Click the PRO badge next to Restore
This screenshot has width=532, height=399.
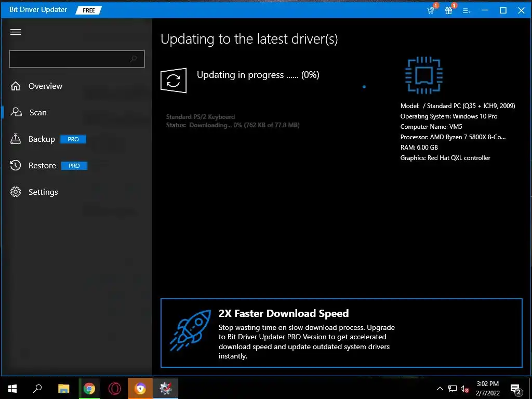click(x=74, y=166)
